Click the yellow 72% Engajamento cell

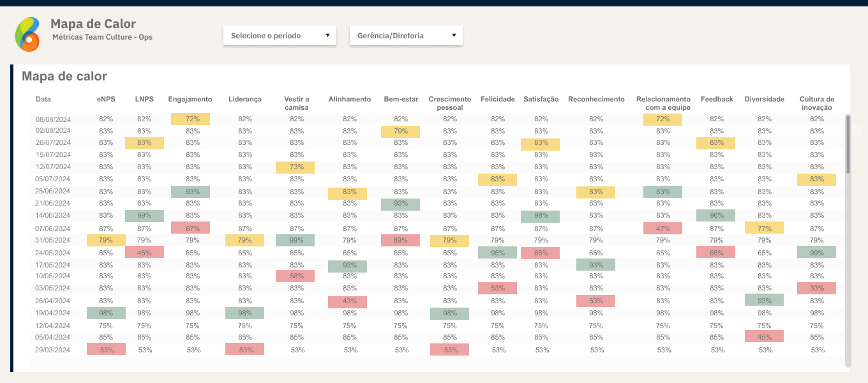[x=190, y=119]
